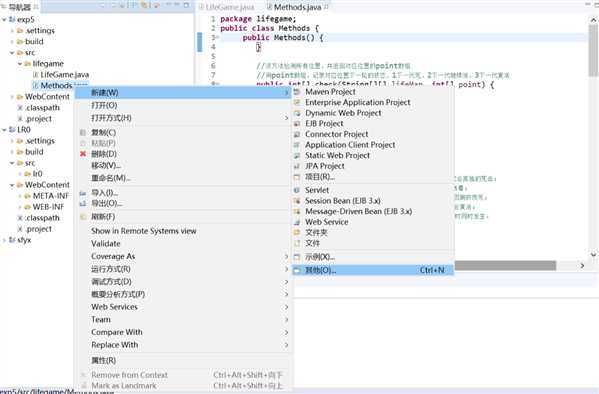This screenshot has width=599, height=394.
Task: Click line 3 fold toggle in editor
Action: click(x=217, y=37)
